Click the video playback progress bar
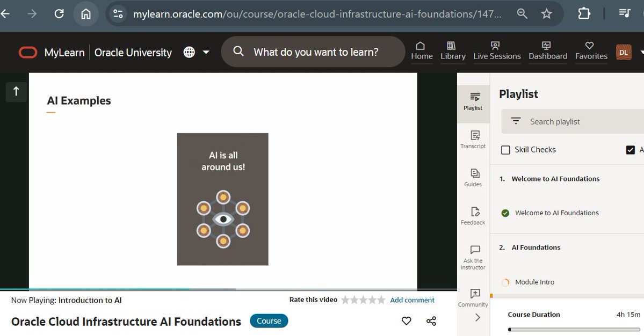This screenshot has height=336, width=644. 228,289
